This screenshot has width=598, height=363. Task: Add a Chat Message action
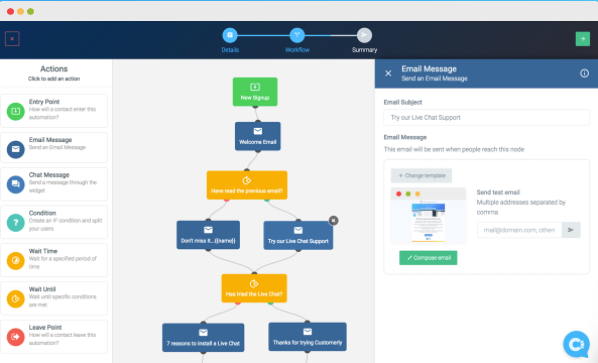click(54, 184)
